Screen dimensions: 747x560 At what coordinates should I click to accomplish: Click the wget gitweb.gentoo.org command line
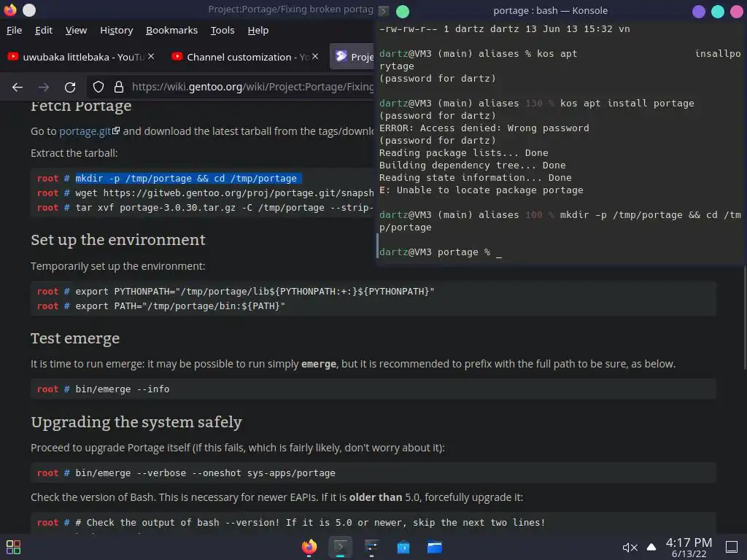(x=224, y=192)
